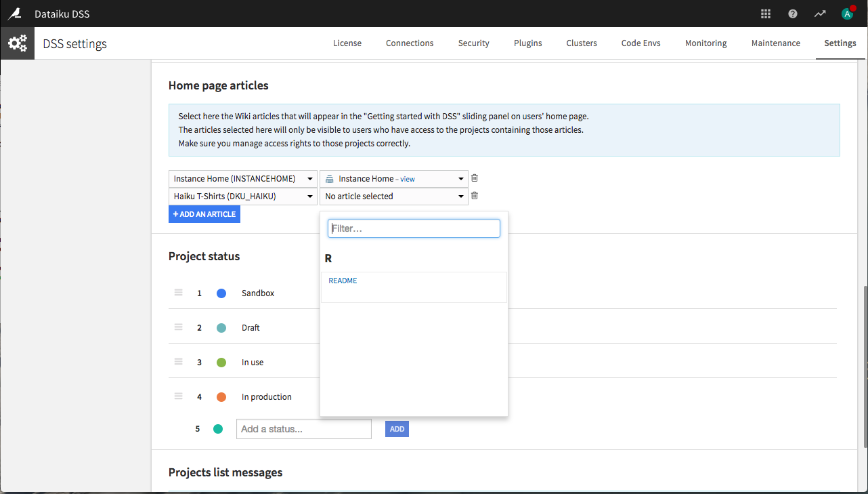Click the In use row drag handle
Image resolution: width=868 pixels, height=494 pixels.
pyautogui.click(x=179, y=362)
